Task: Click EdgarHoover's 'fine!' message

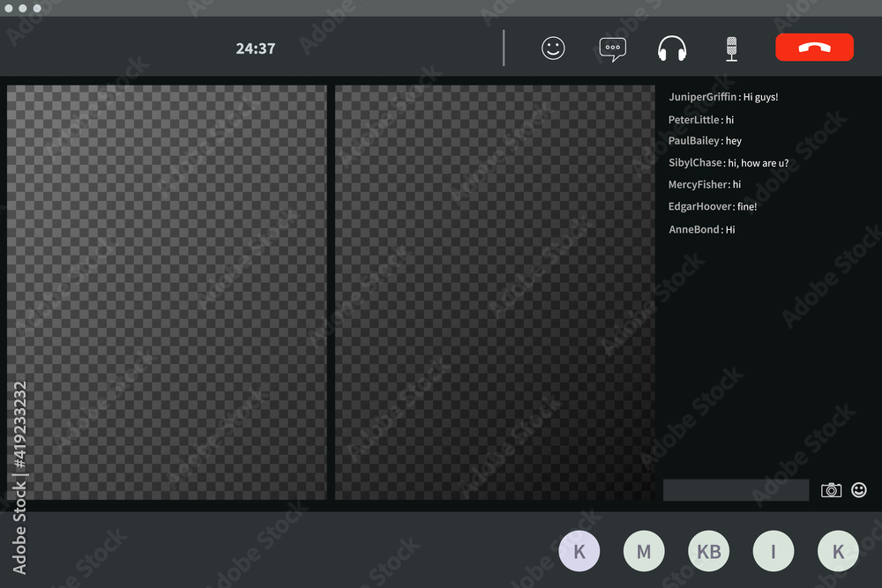Action: [712, 206]
